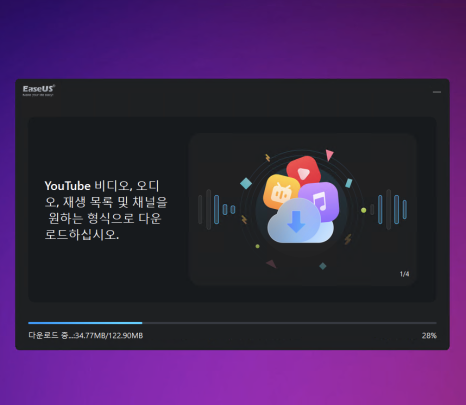
Task: Minimize the EaseUS installer window
Action: 437,92
